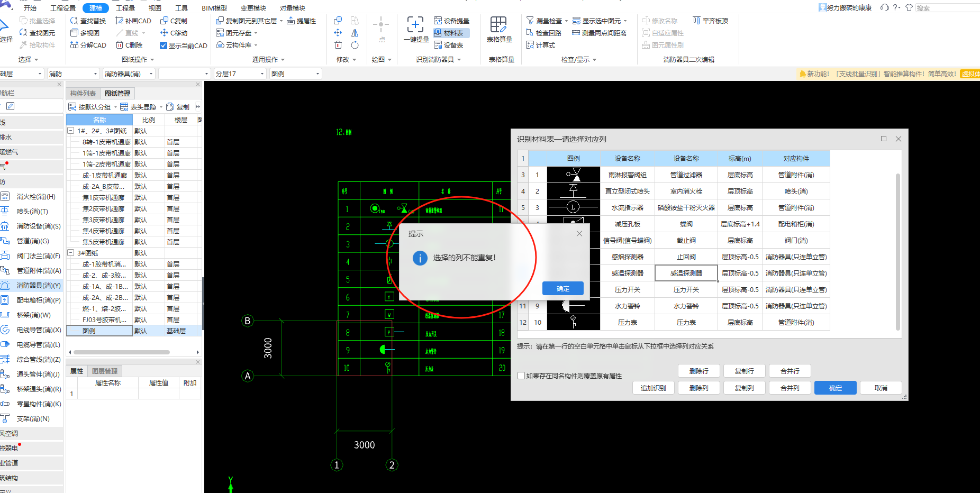
Task: Click the 复制行 button
Action: point(745,371)
